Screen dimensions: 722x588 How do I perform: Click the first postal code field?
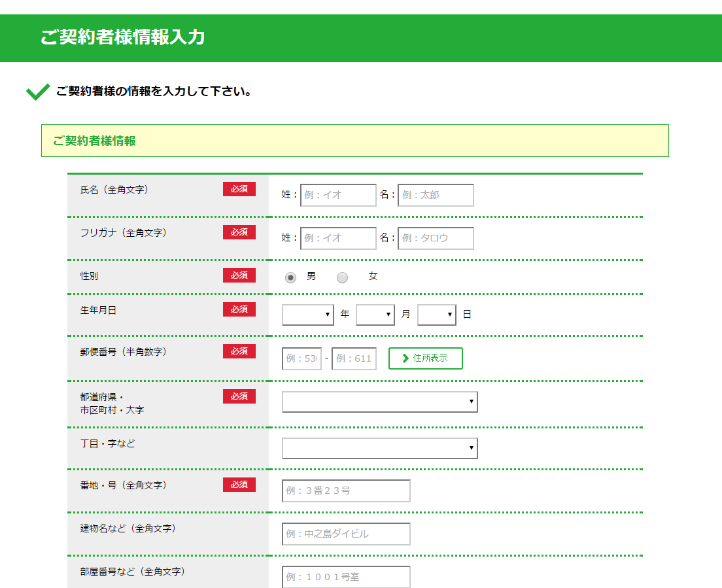(302, 358)
